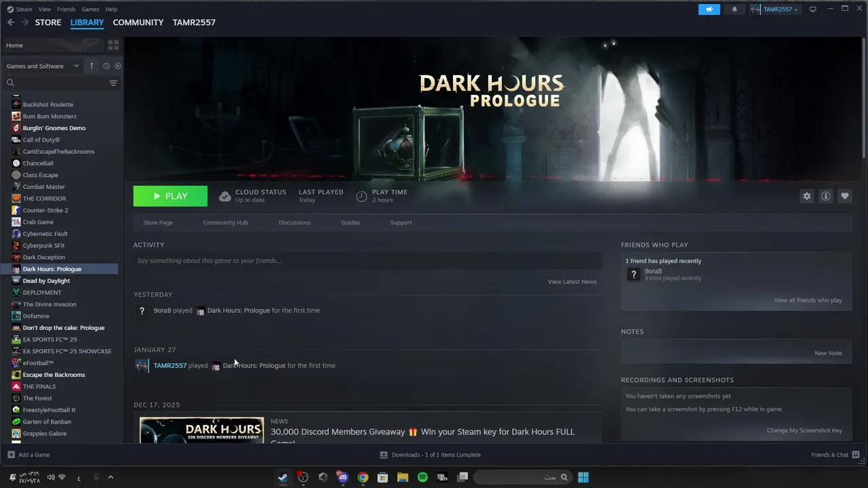Screen dimensions: 868x488
Task: Open the Discussions link
Action: click(294, 222)
